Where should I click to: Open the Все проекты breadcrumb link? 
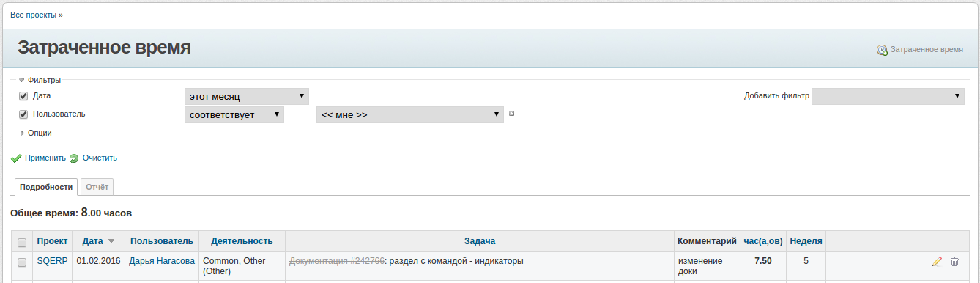pyautogui.click(x=37, y=15)
